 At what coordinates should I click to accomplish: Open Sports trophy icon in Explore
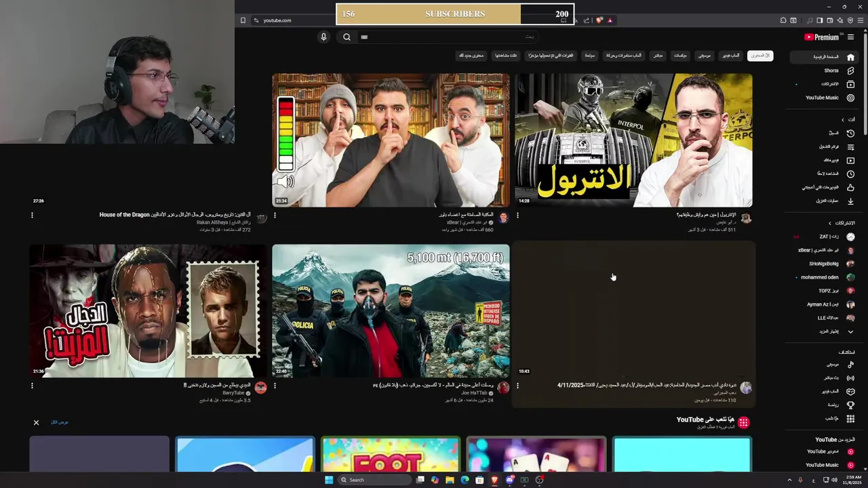tap(850, 405)
